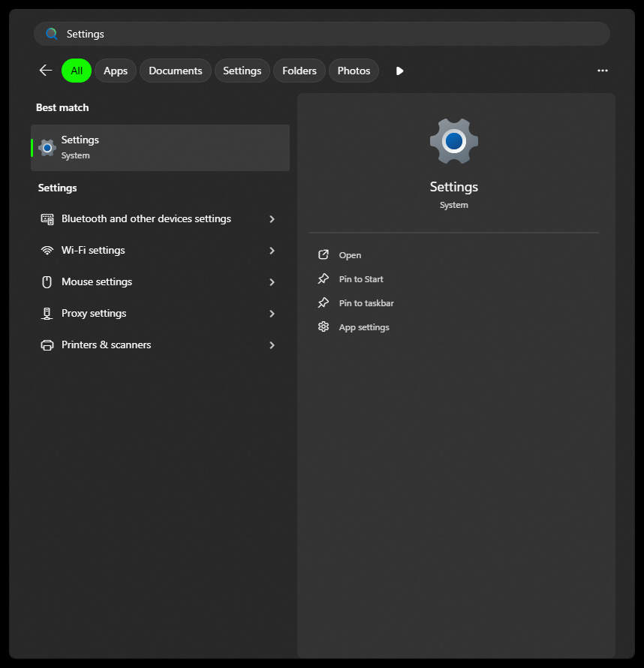
Task: Open the Settings System best match result
Action: [160, 148]
